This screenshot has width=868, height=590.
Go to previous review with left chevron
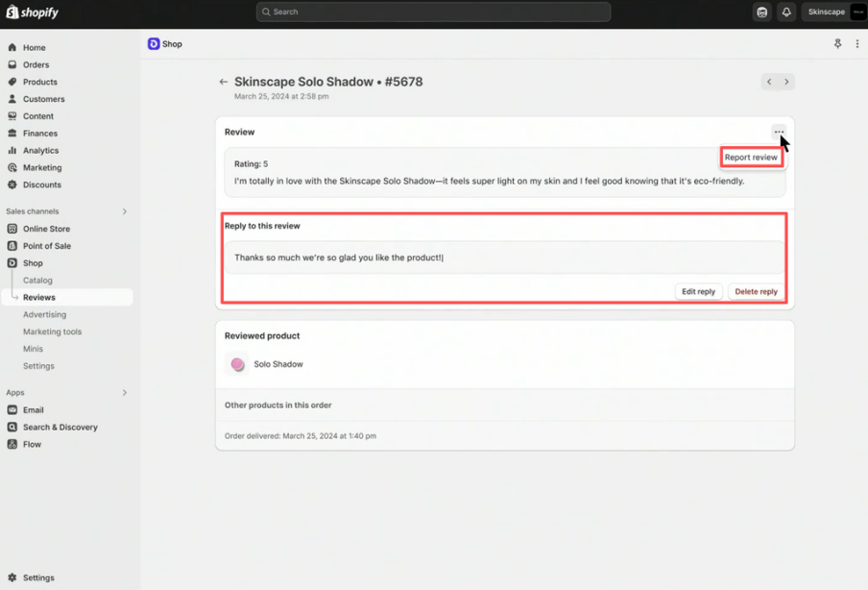pos(769,82)
